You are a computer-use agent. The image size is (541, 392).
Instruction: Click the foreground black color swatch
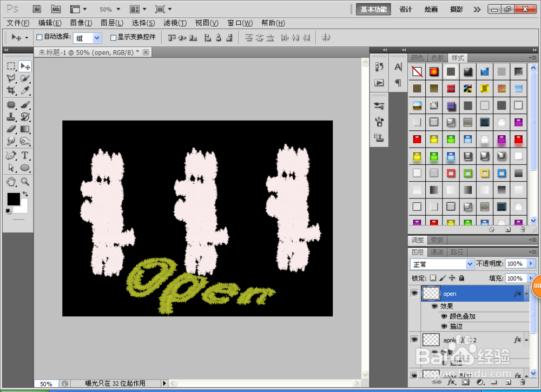14,200
